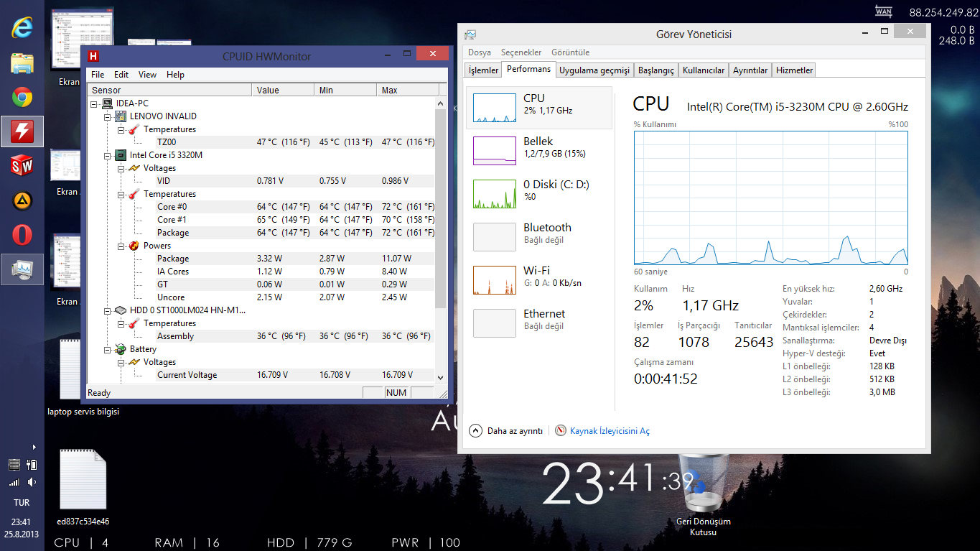Click the HDD 0 drive icon

tap(121, 310)
